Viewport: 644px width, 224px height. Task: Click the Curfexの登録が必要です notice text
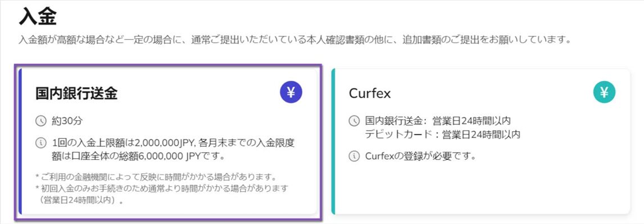420,156
